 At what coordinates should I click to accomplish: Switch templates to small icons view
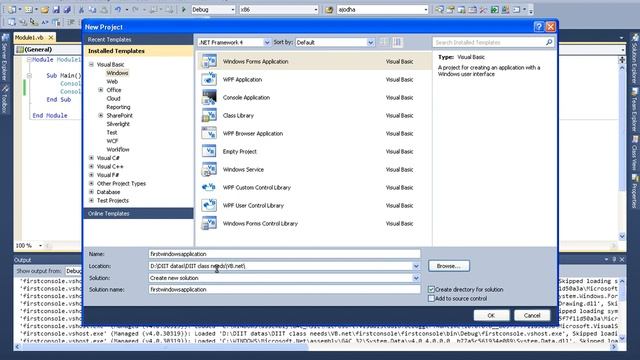click(x=384, y=42)
